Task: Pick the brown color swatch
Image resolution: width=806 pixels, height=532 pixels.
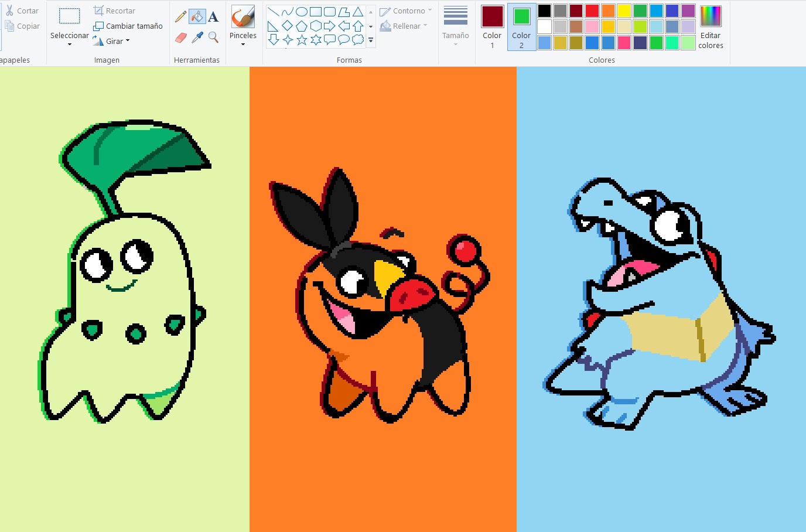Action: point(576,27)
